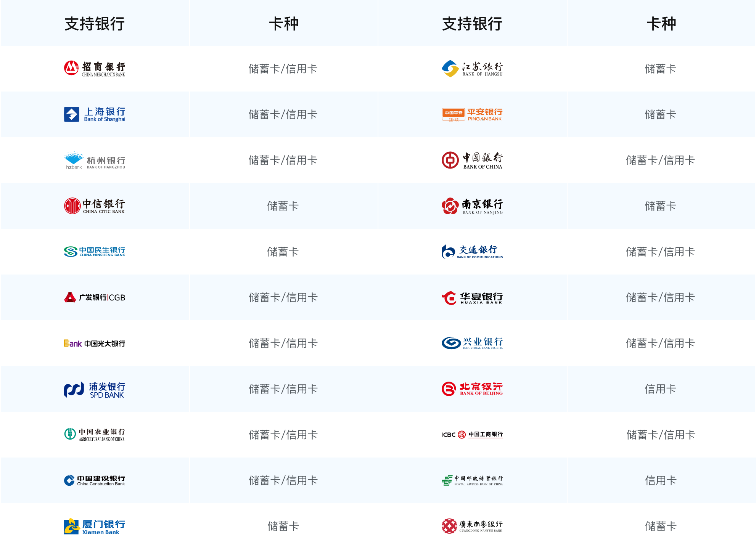Click the China Construction Bank logo
Viewport: 756px width, 549px height.
tap(95, 480)
